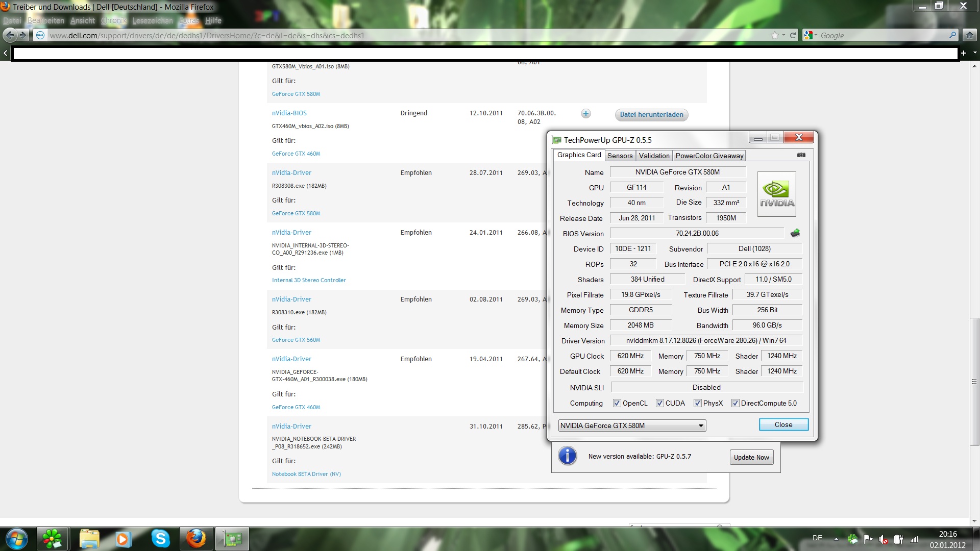This screenshot has height=551, width=980.
Task: Open nVidia-Driver link dated 28.07.2011
Action: tap(291, 172)
